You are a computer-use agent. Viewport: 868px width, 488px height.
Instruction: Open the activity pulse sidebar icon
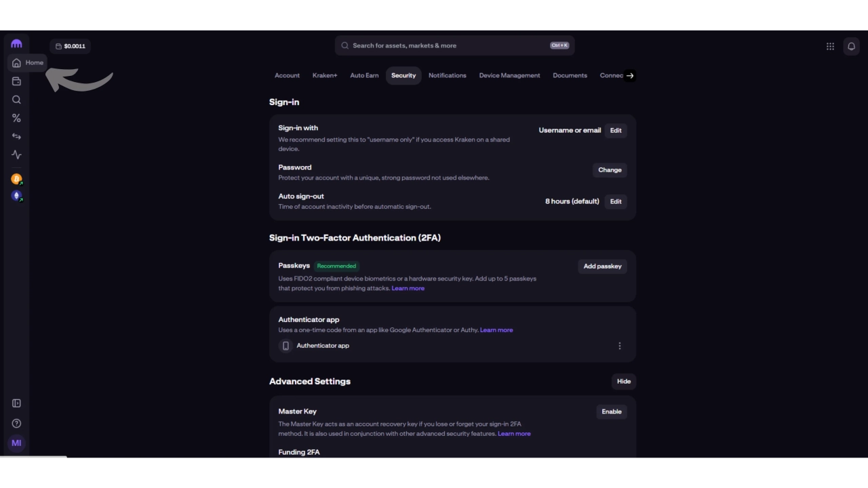(x=16, y=155)
